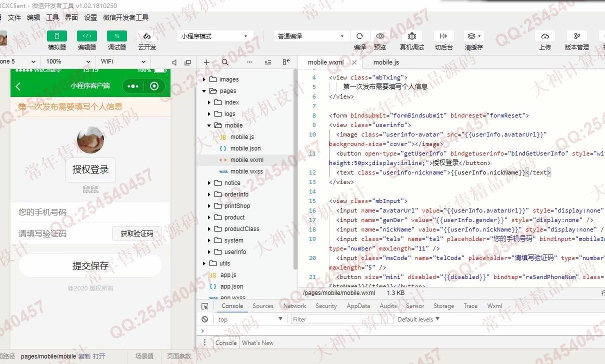Expand the images folder

coord(204,79)
